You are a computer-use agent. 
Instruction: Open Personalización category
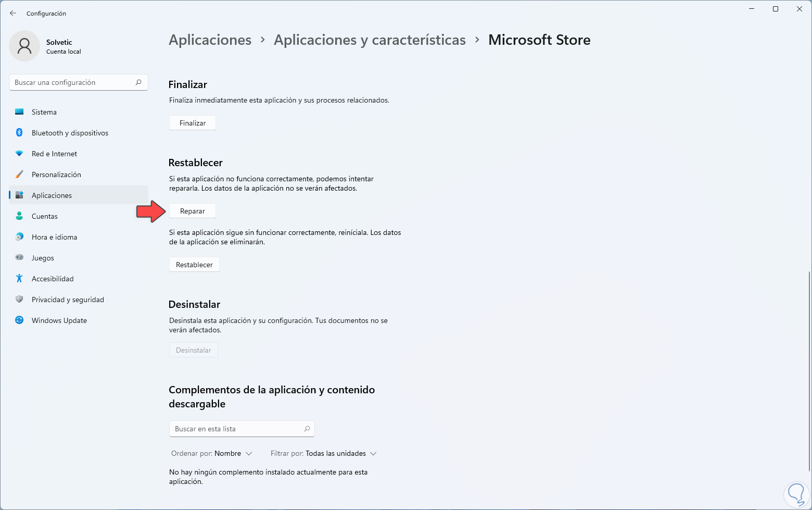79,175
